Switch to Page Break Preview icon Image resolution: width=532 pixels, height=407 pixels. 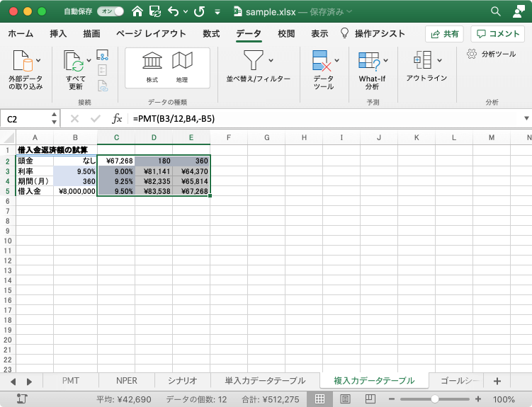(370, 399)
